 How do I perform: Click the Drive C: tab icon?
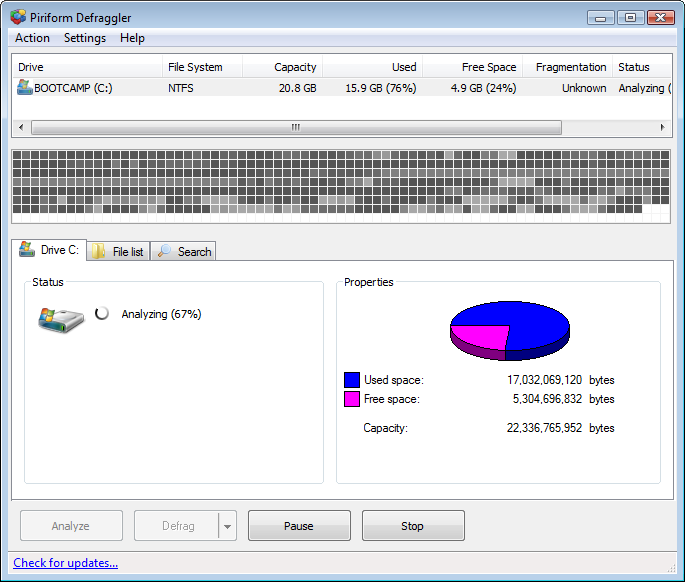(27, 250)
